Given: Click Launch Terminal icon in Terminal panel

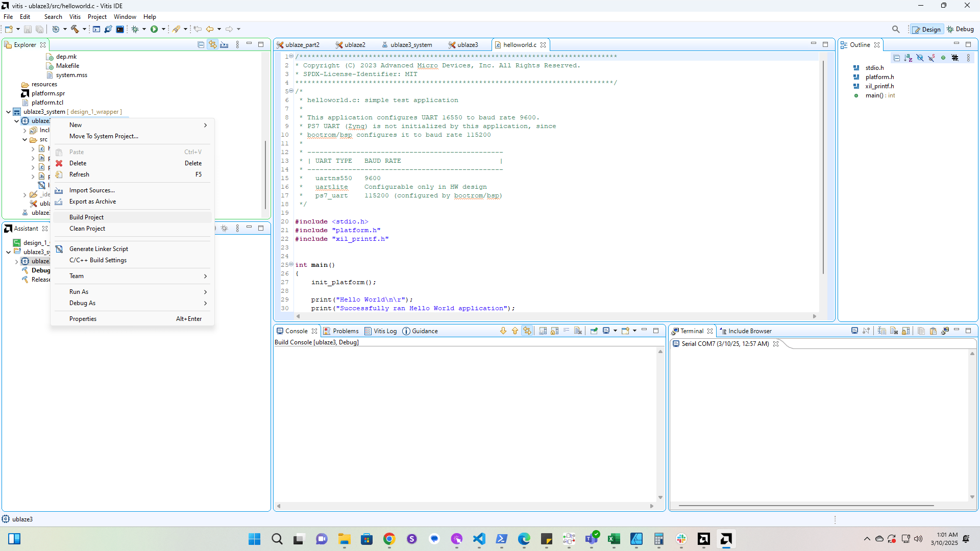Looking at the screenshot, I should [854, 331].
